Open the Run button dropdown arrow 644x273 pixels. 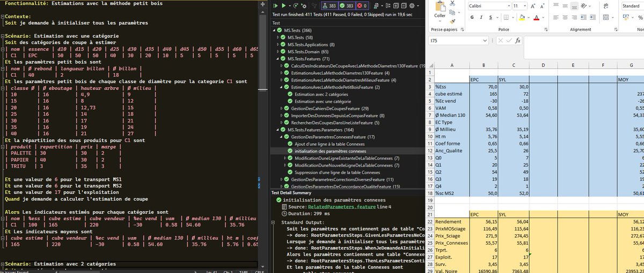290,6
